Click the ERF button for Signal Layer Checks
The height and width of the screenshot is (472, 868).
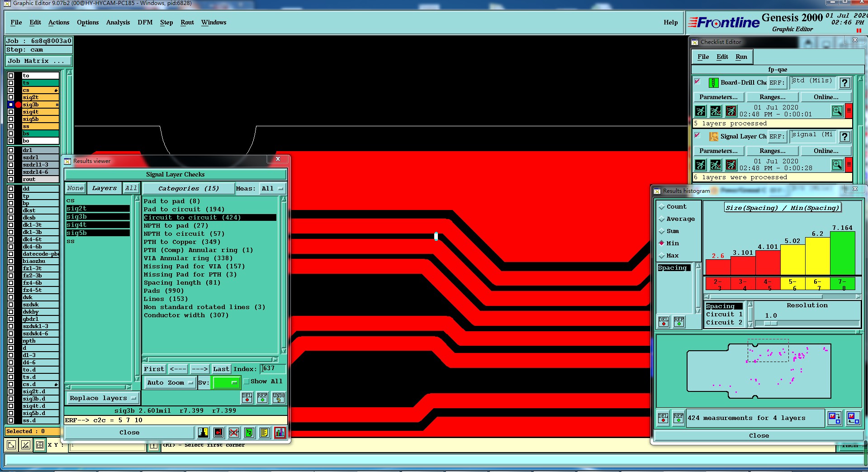point(777,137)
